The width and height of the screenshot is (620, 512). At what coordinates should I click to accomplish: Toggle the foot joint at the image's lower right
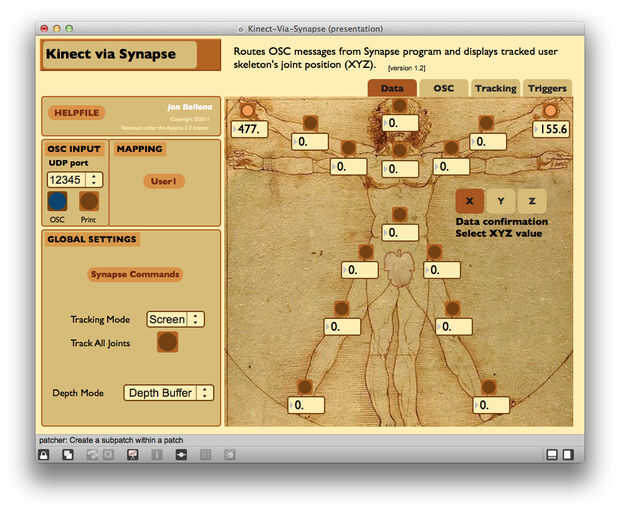(489, 387)
